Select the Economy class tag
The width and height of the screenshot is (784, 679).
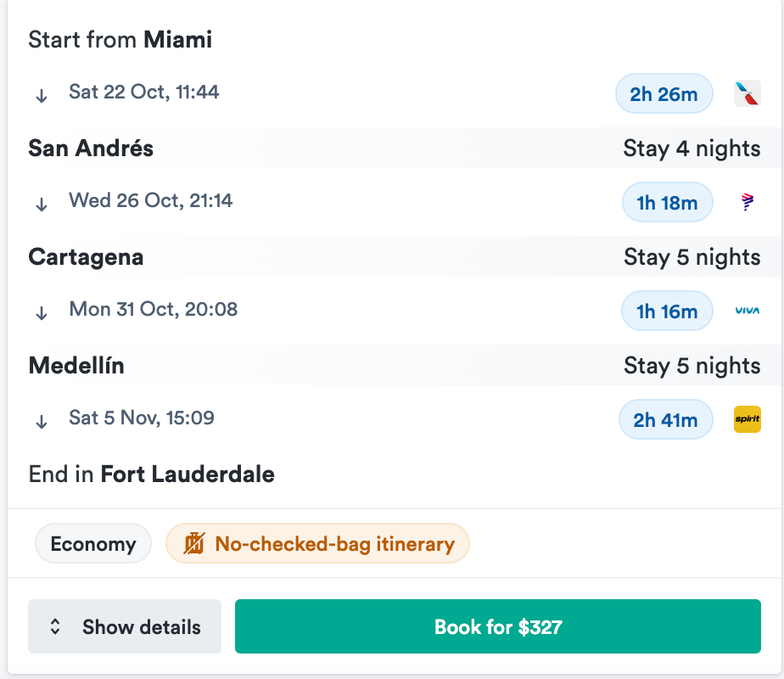coord(93,544)
